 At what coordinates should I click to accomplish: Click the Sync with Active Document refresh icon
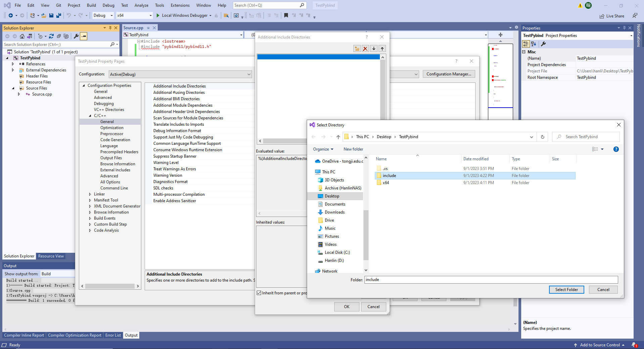(x=51, y=36)
